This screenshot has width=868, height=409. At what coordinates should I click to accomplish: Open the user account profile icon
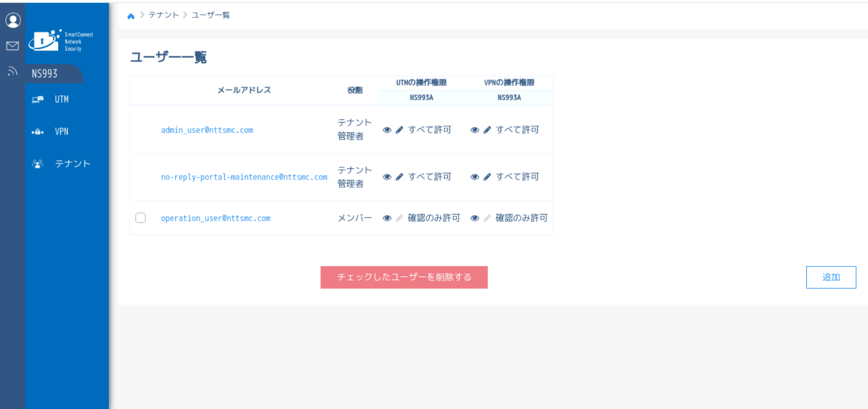click(13, 20)
